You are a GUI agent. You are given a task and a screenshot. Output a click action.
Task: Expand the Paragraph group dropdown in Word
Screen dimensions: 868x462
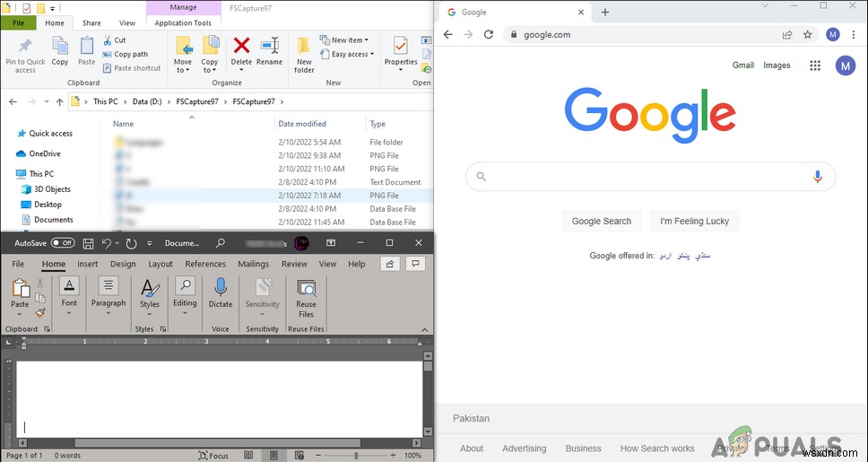click(x=108, y=314)
